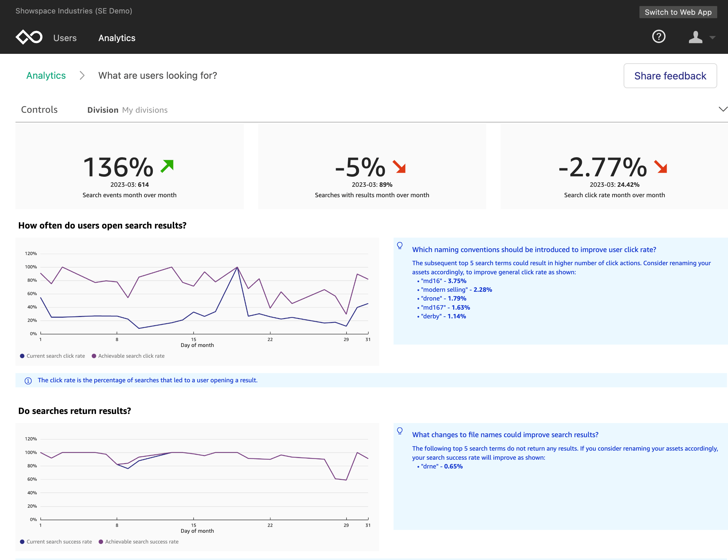Click the Switch to Web App control
The image size is (728, 560).
[x=678, y=12]
